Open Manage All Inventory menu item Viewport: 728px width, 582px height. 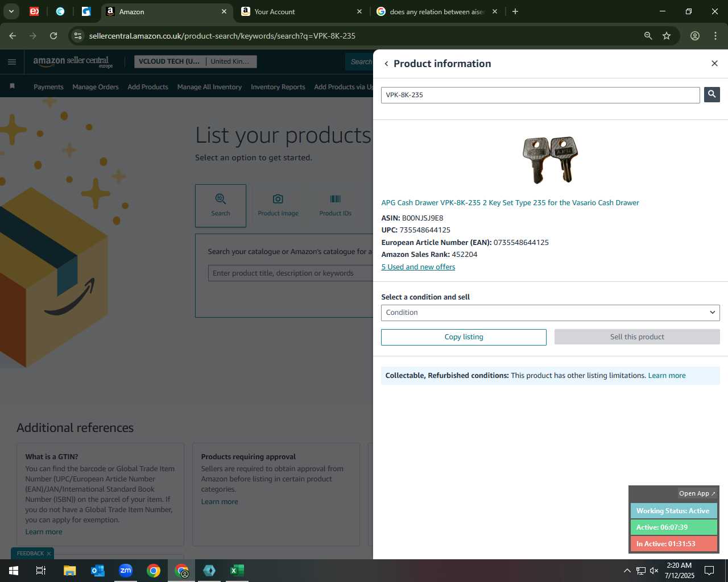click(x=209, y=87)
